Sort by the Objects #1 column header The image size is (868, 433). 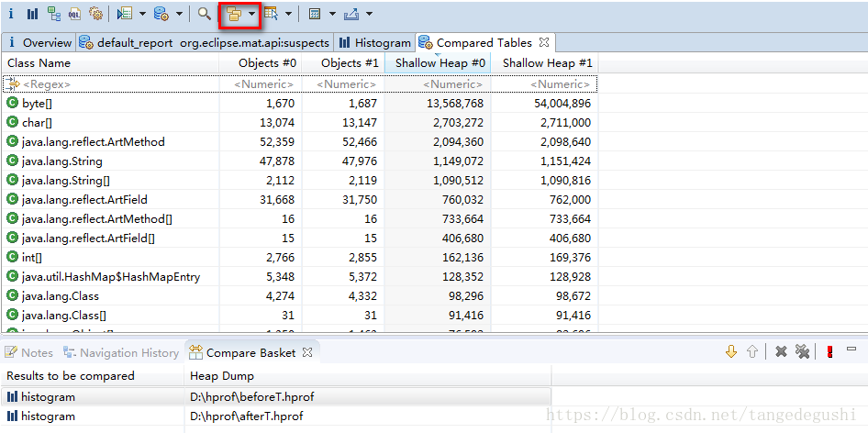tap(343, 63)
